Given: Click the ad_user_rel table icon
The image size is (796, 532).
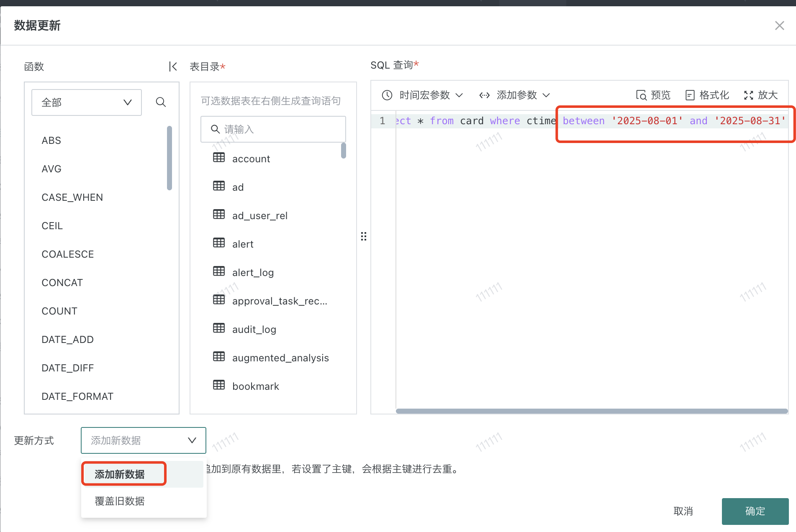Looking at the screenshot, I should click(x=219, y=215).
